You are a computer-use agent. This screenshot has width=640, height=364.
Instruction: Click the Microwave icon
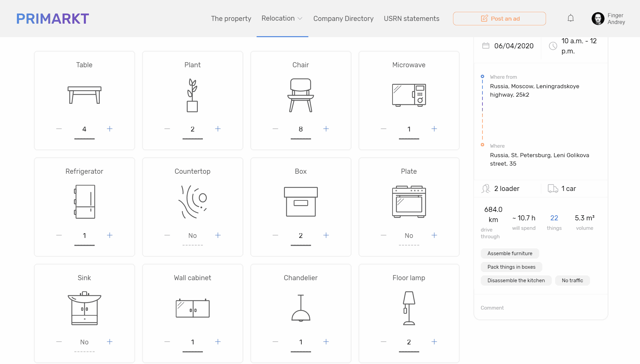click(x=409, y=95)
